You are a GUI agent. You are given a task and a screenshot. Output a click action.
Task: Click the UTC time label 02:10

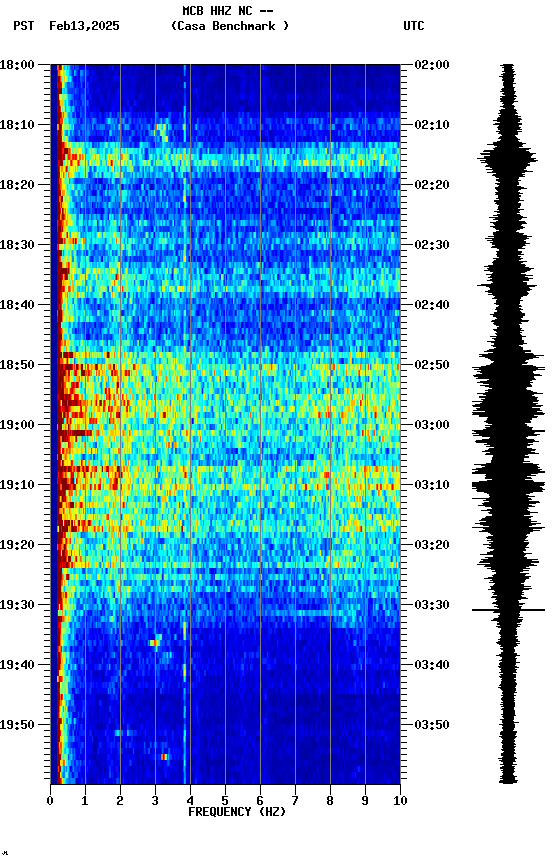tap(431, 125)
